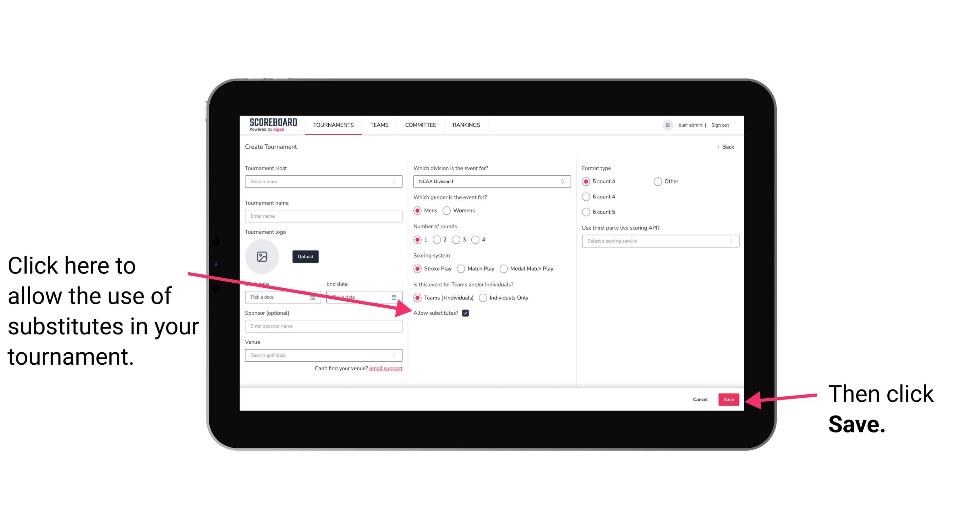Click the End date calendar icon
The width and height of the screenshot is (980, 527).
pos(396,296)
